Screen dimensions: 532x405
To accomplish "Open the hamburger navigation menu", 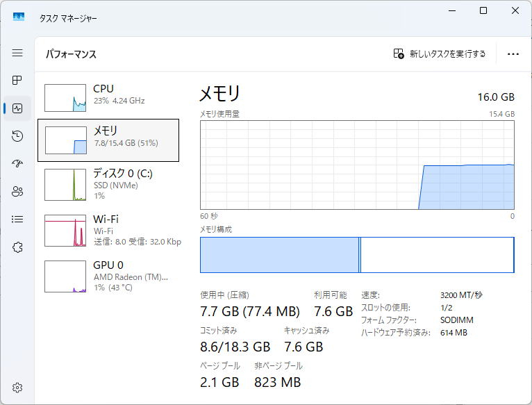I will [17, 53].
